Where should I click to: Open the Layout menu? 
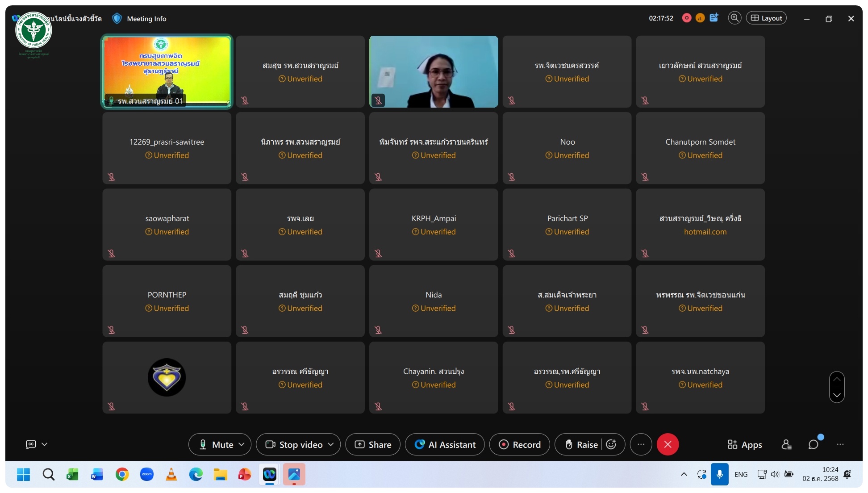(766, 18)
